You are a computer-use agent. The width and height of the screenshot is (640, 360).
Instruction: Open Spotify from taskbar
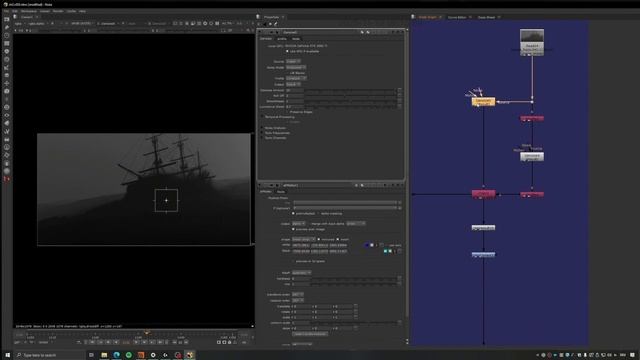[129, 355]
